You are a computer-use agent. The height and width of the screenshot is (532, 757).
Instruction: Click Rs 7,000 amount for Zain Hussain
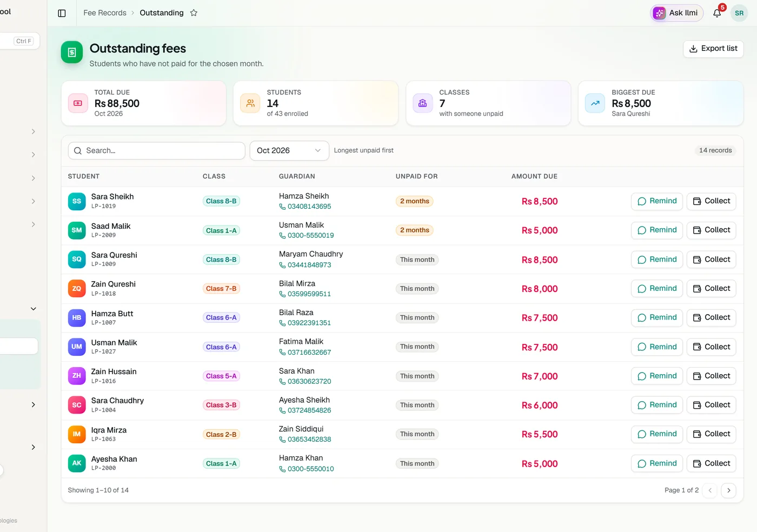point(540,376)
